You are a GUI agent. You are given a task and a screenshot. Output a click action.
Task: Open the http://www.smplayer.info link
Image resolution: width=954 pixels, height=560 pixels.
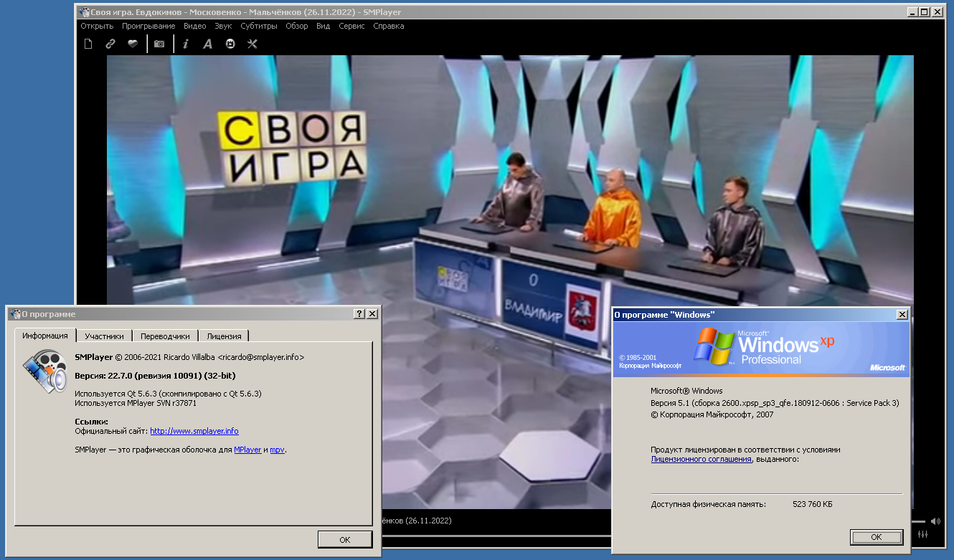click(x=194, y=431)
